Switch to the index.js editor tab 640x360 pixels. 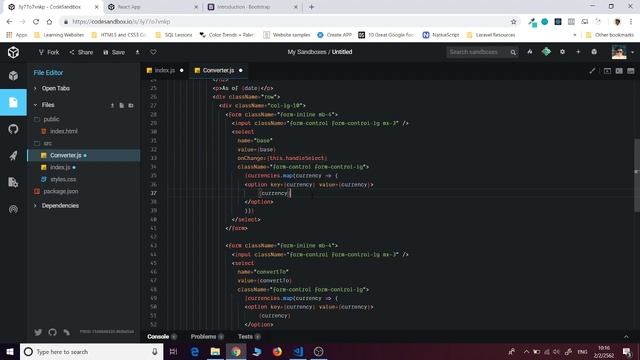[x=165, y=70]
